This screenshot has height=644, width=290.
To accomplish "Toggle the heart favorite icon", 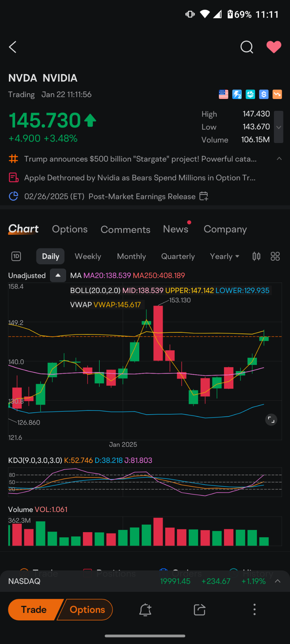I will [x=274, y=47].
